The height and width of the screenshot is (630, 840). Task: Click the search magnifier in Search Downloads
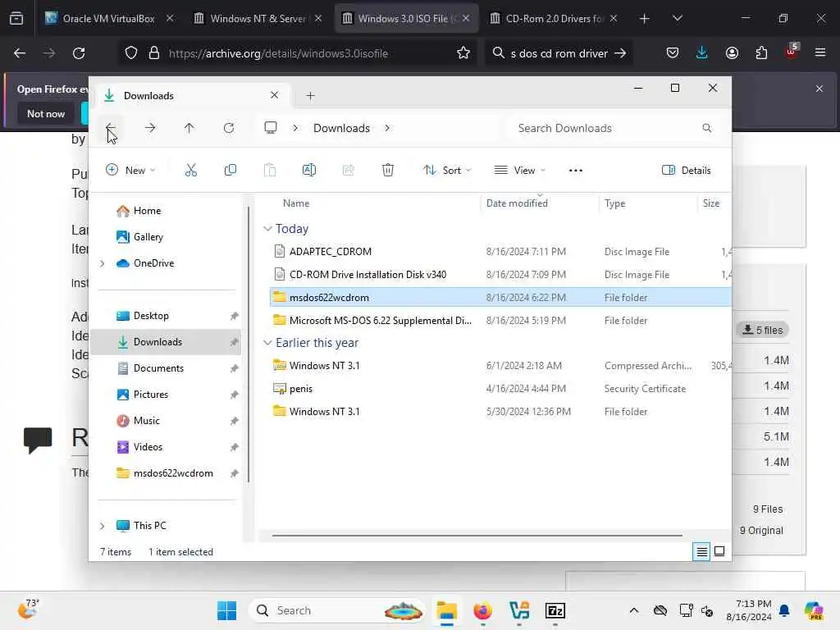click(706, 128)
